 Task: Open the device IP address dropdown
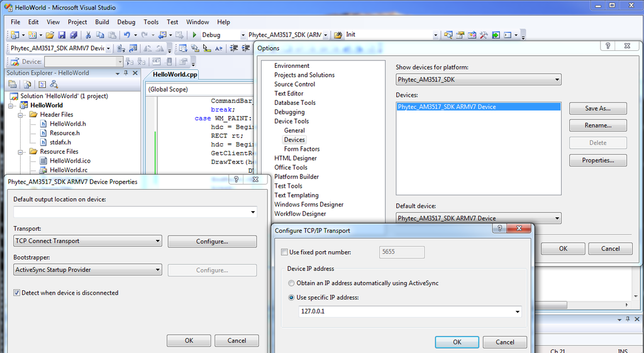click(517, 312)
